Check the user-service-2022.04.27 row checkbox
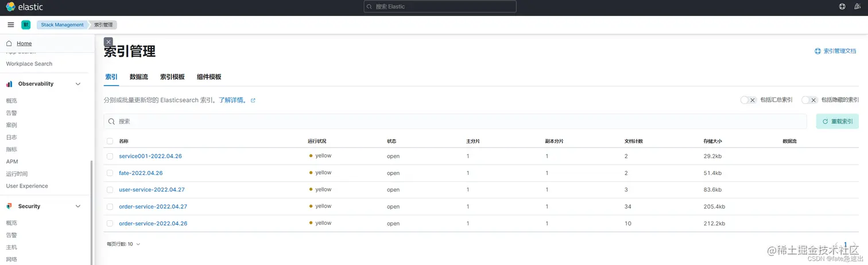The image size is (868, 265). point(110,189)
